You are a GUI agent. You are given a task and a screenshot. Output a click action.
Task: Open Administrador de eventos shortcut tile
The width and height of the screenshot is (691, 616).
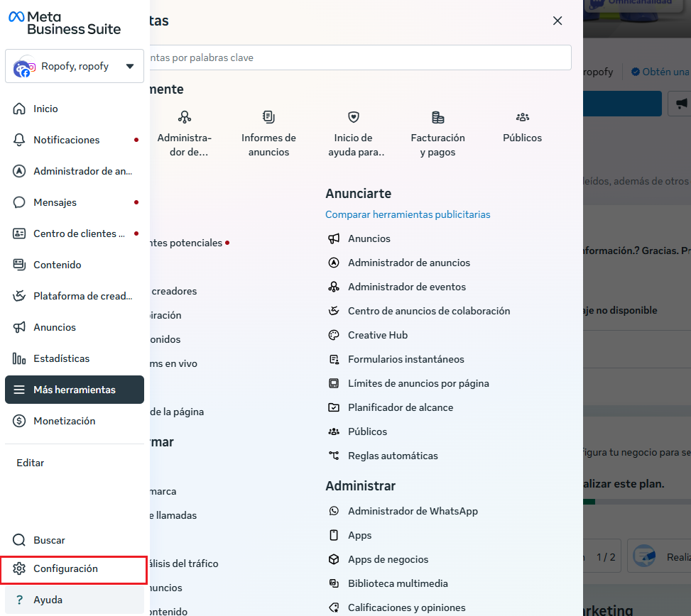tap(185, 134)
